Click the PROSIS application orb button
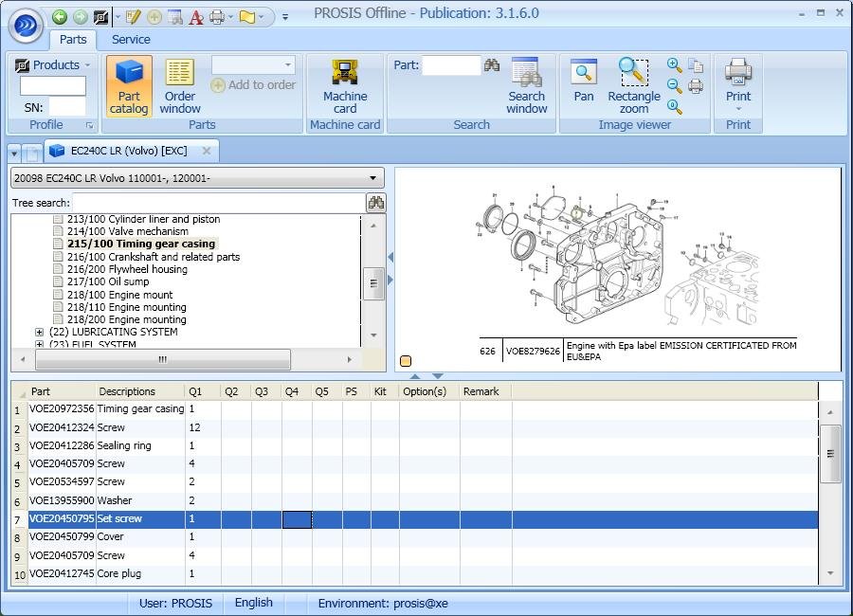The height and width of the screenshot is (616, 853). (x=26, y=25)
